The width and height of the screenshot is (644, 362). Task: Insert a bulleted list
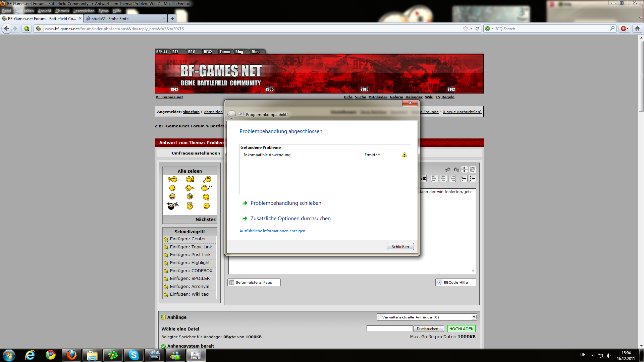473,179
